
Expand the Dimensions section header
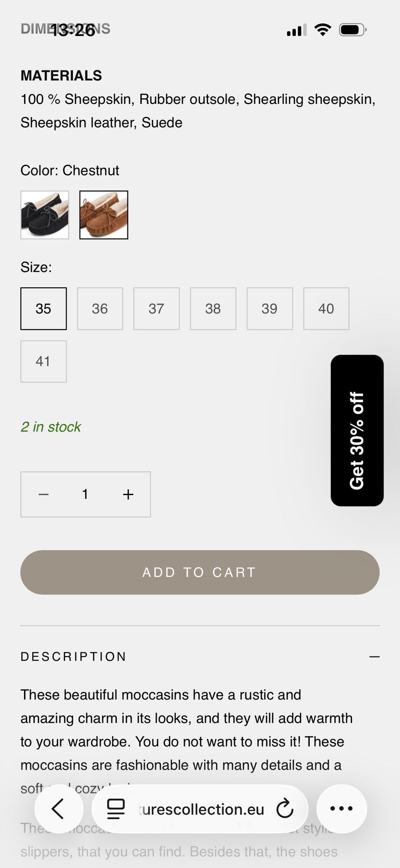(65, 29)
